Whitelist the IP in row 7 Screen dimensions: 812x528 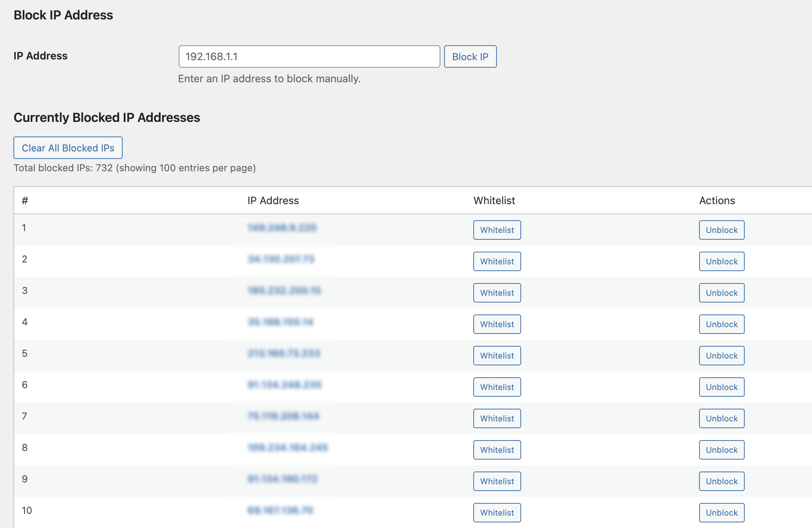pos(497,418)
